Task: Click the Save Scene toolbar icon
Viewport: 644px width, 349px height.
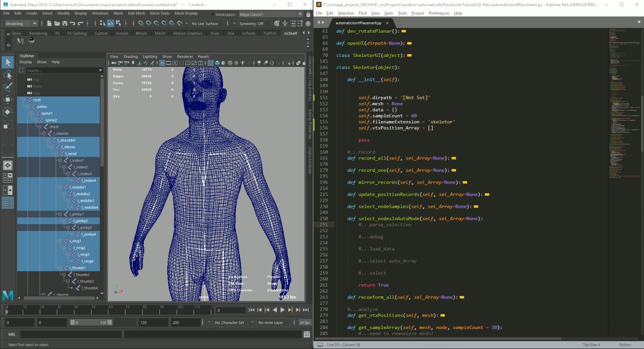Action: pyautogui.click(x=65, y=23)
